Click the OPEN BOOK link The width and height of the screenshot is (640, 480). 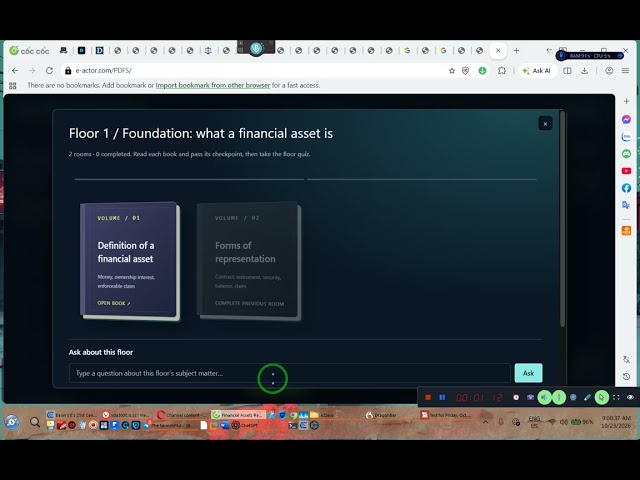pyautogui.click(x=114, y=303)
